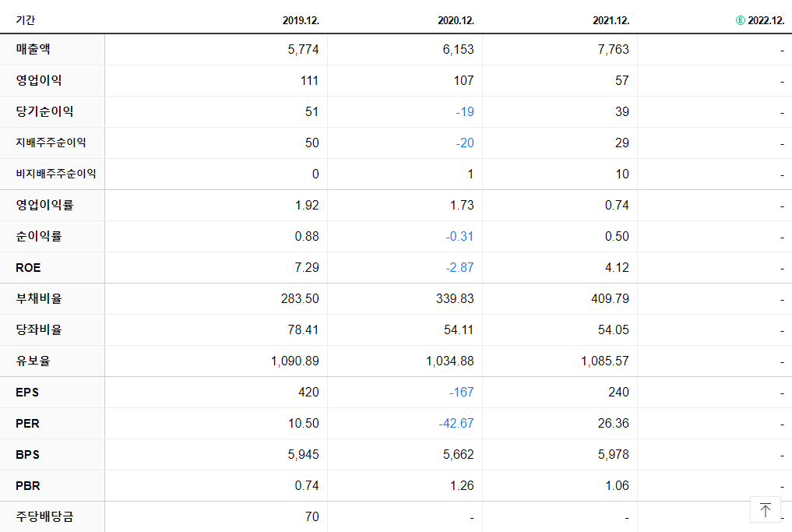Select the 57 operating profit value

(x=621, y=81)
